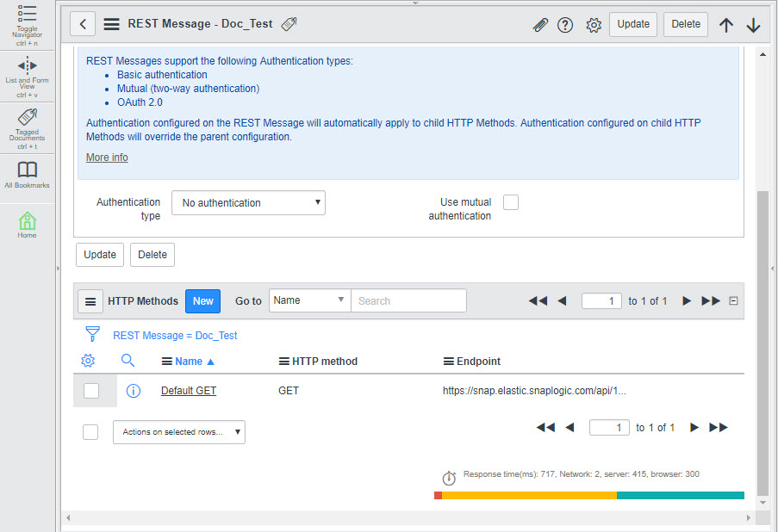
Task: Enable Use mutual authentication checkbox
Action: pyautogui.click(x=511, y=202)
